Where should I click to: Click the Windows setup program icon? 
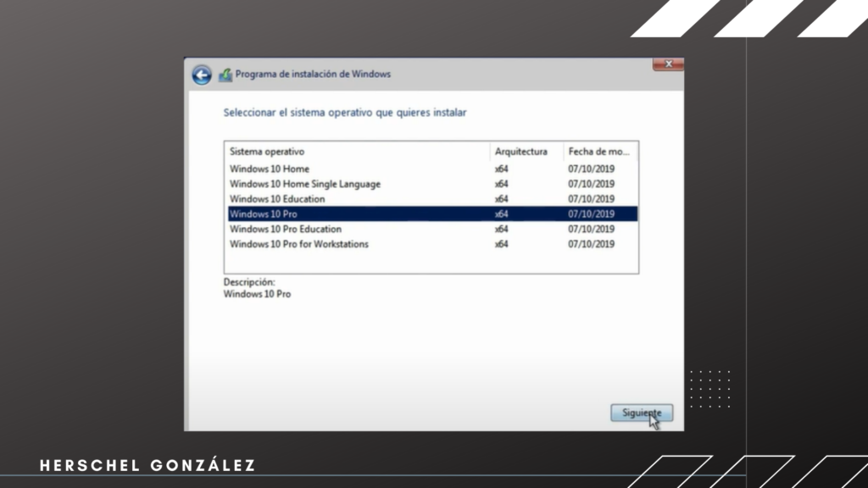pos(225,75)
